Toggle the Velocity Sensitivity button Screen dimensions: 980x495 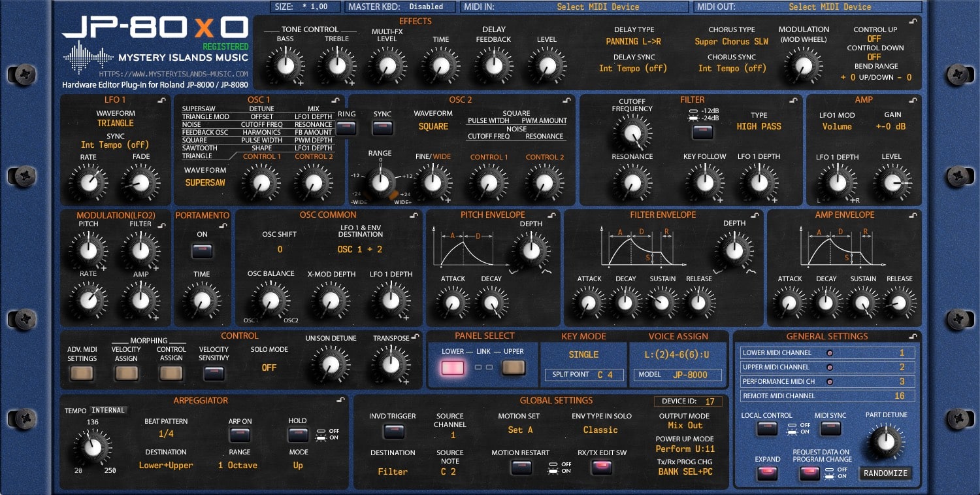(214, 373)
